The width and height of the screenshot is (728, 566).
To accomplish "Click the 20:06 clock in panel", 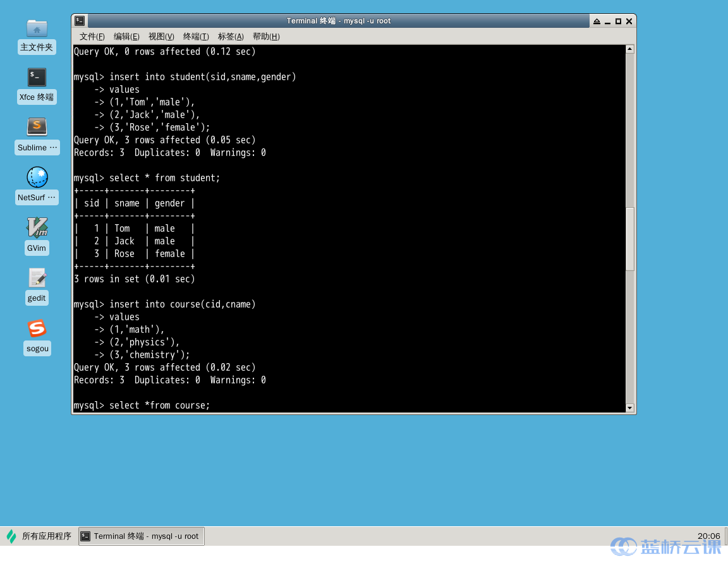I will 708,536.
